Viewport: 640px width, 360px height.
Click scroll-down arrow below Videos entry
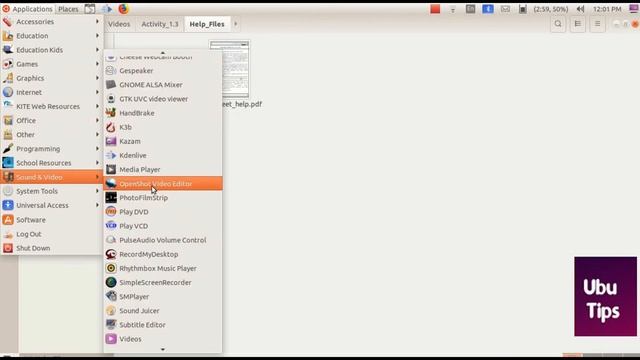(x=163, y=349)
